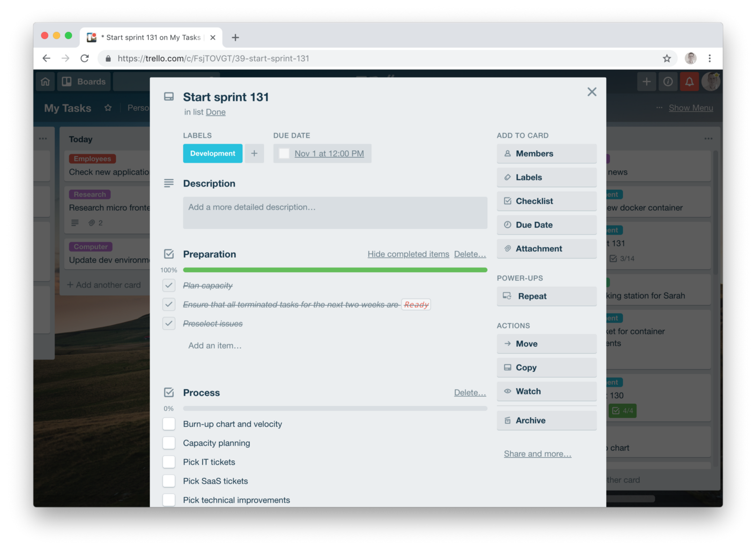Image resolution: width=756 pixels, height=551 pixels.
Task: Click the create plus icon in Trello header
Action: pyautogui.click(x=646, y=82)
